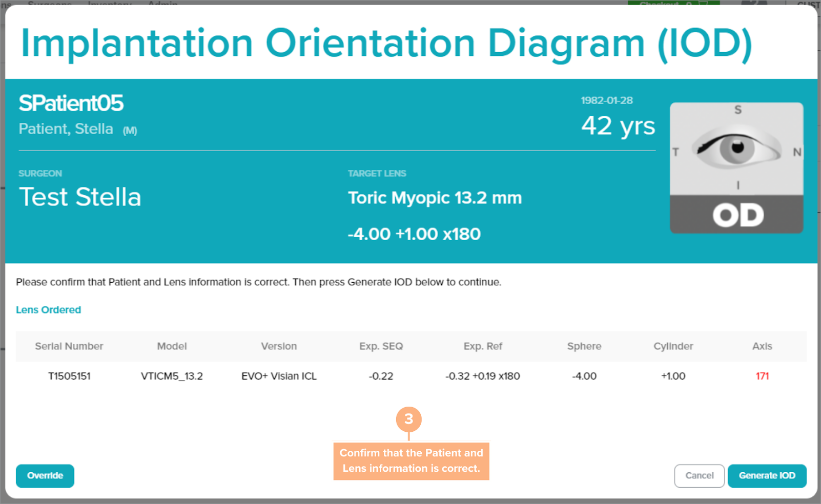The height and width of the screenshot is (504, 821).
Task: Click the Cylinder column header
Action: pyautogui.click(x=673, y=346)
